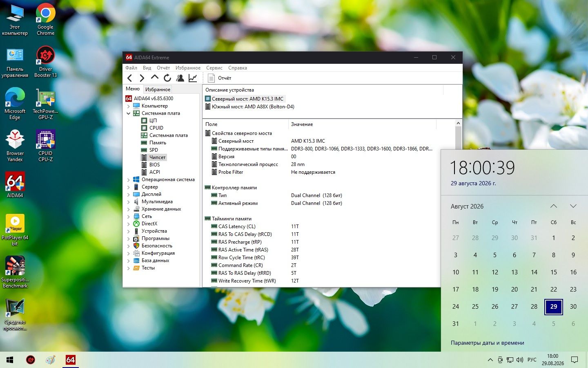Select date 15 in the calendar
Viewport: 588px width, 368px height.
click(x=554, y=272)
